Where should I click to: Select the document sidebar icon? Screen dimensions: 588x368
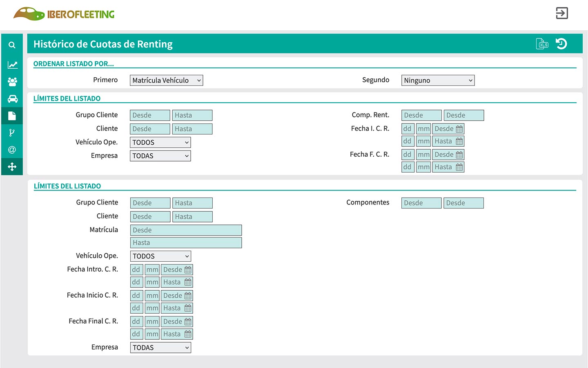click(12, 116)
